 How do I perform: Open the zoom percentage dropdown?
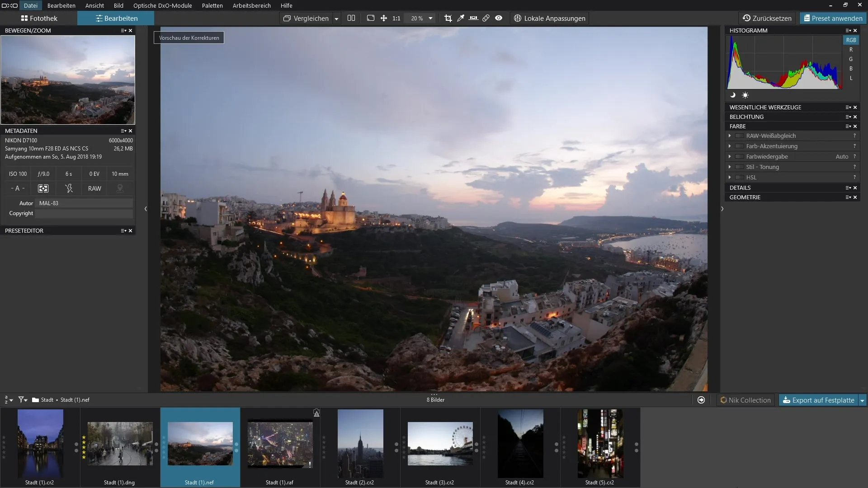[x=430, y=19]
